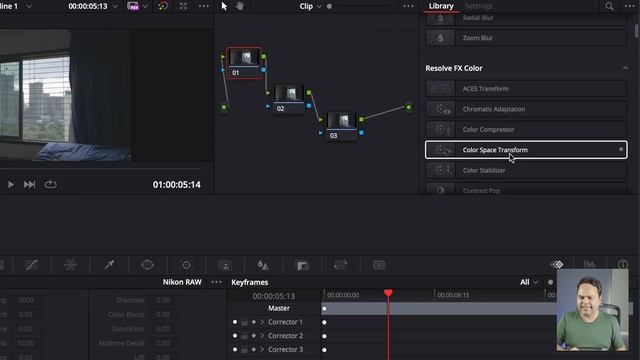Play the clip in the viewer
This screenshot has width=640, height=360.
tap(11, 185)
